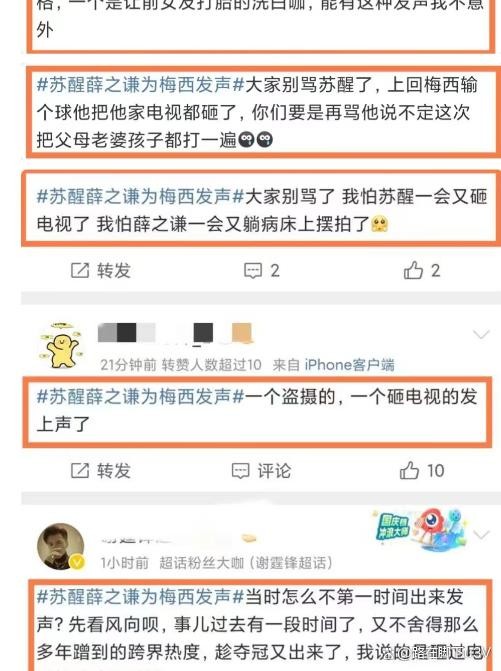Like the post with 10 likes

pyautogui.click(x=422, y=470)
